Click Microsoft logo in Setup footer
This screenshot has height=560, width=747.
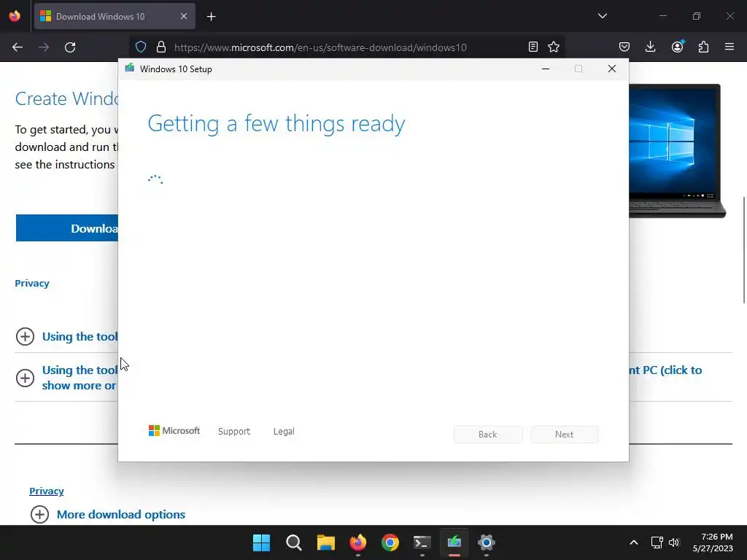tap(174, 430)
